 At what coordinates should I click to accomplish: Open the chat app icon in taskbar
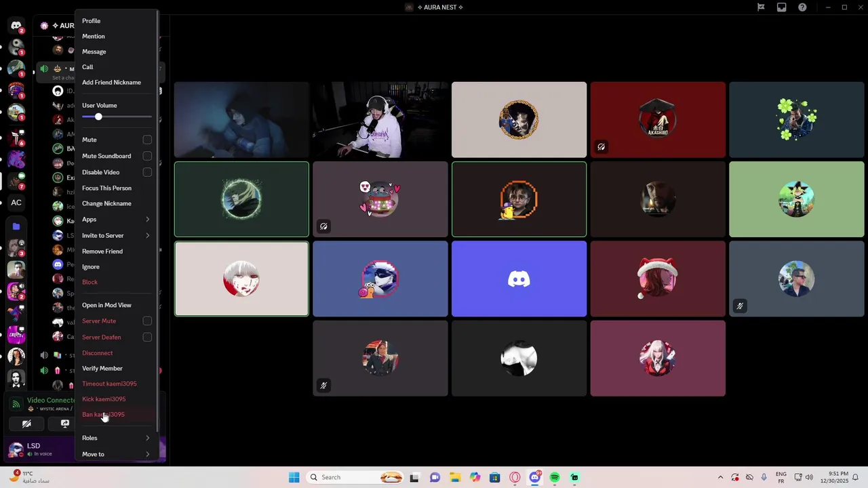tap(435, 477)
